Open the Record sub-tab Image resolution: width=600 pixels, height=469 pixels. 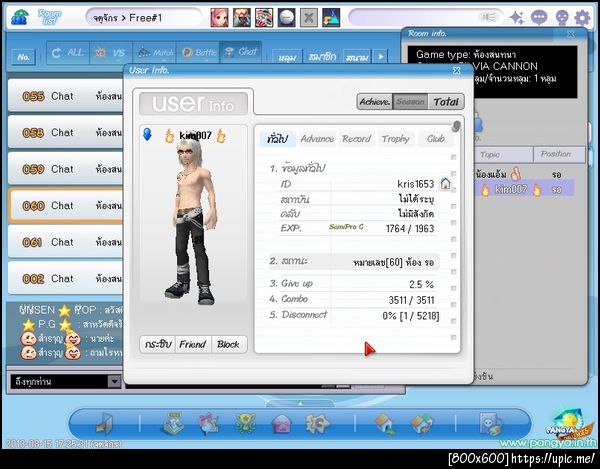tap(356, 138)
